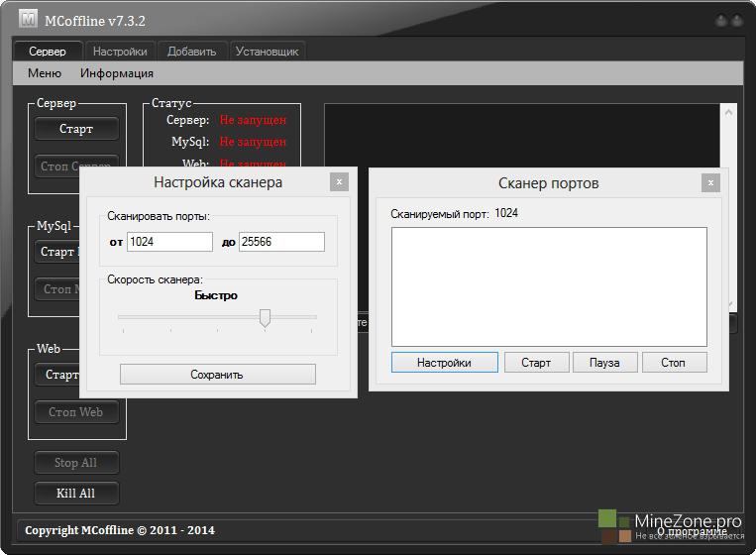The image size is (756, 555).
Task: Switch to the Настройки tab
Action: click(x=120, y=52)
